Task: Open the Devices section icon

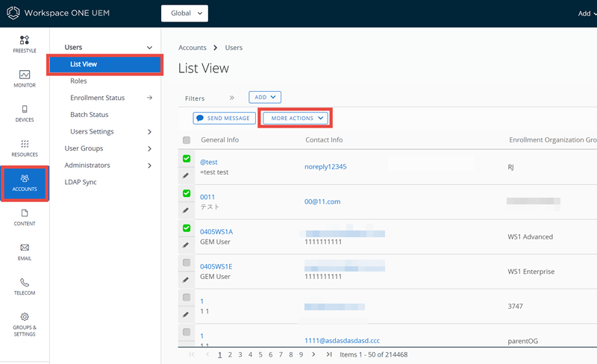Action: (x=25, y=110)
